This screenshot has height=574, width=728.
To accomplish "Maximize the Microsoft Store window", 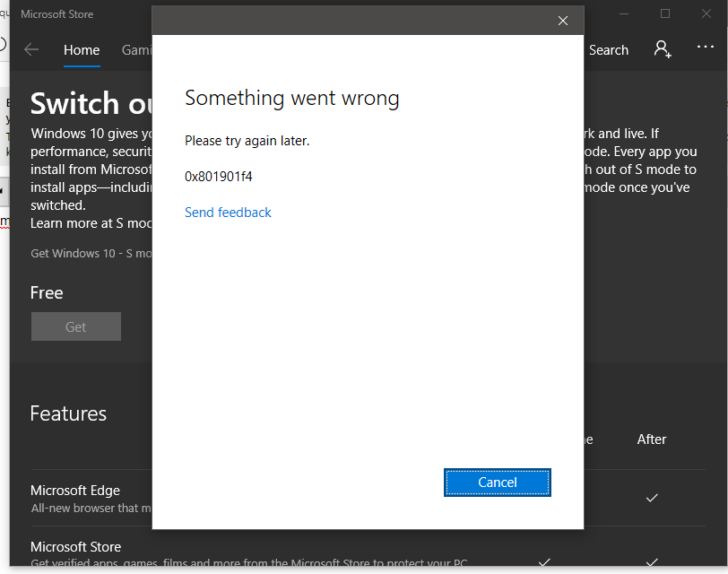I will point(665,14).
